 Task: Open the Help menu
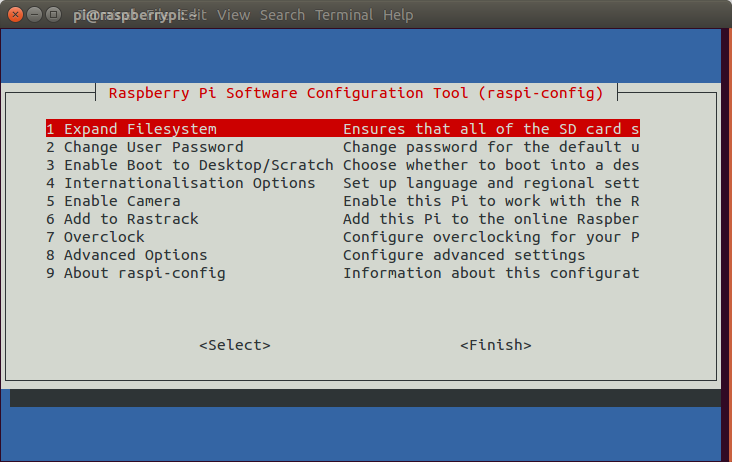pos(398,15)
